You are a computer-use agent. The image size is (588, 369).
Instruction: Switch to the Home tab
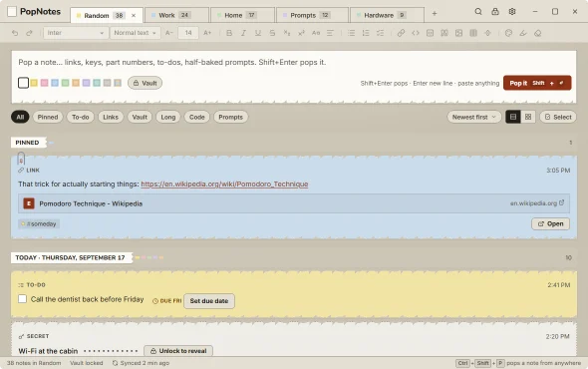tap(242, 15)
